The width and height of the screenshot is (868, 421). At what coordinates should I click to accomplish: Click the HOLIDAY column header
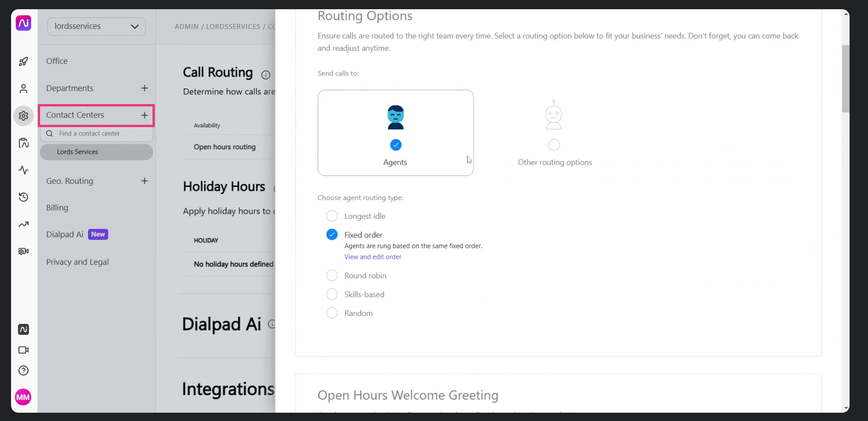click(x=206, y=240)
